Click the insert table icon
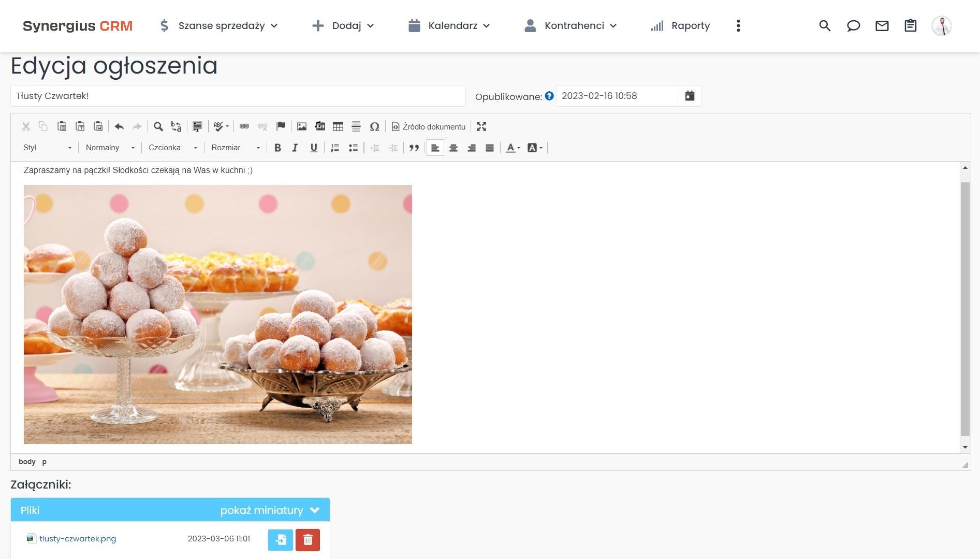 coord(338,126)
